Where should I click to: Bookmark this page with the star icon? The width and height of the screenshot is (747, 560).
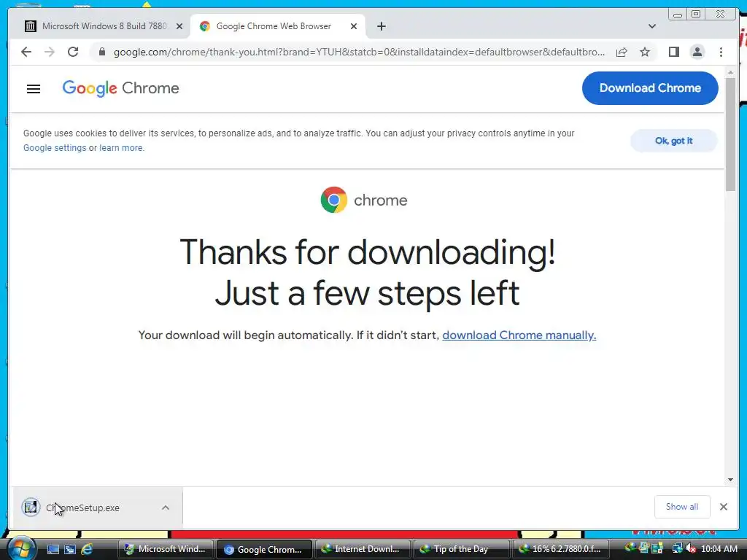coord(645,52)
